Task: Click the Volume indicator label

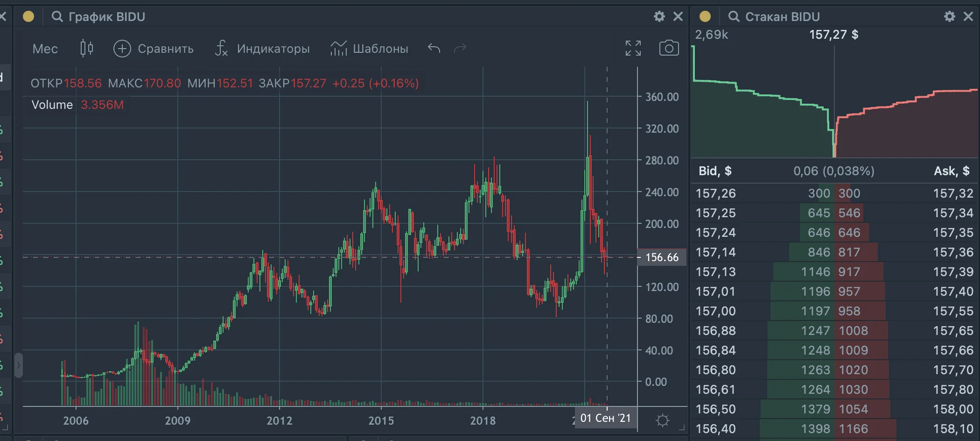Action: [x=52, y=105]
